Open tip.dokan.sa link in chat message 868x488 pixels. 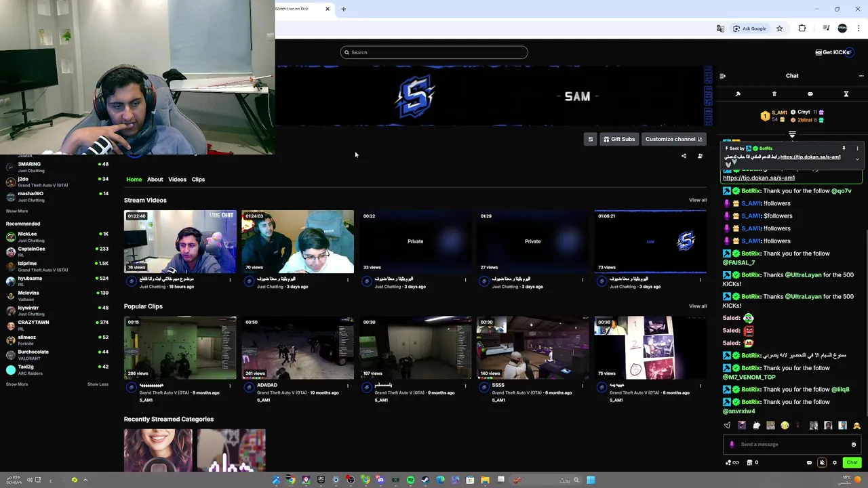[758, 178]
